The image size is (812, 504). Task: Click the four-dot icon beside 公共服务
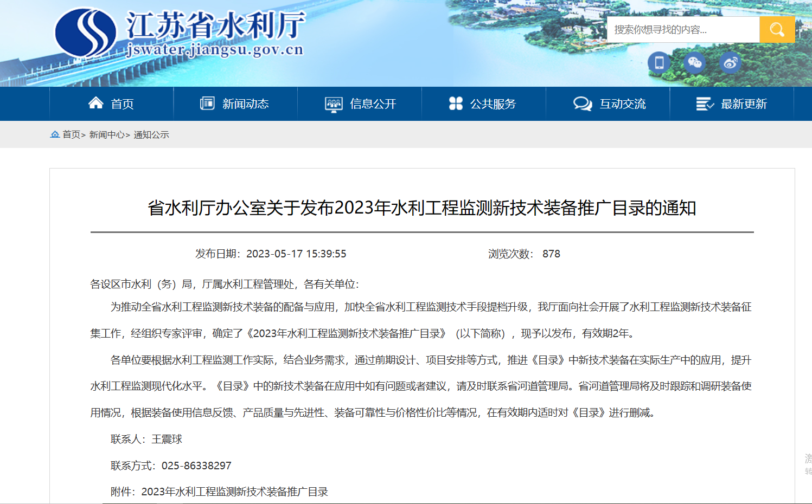pos(456,103)
